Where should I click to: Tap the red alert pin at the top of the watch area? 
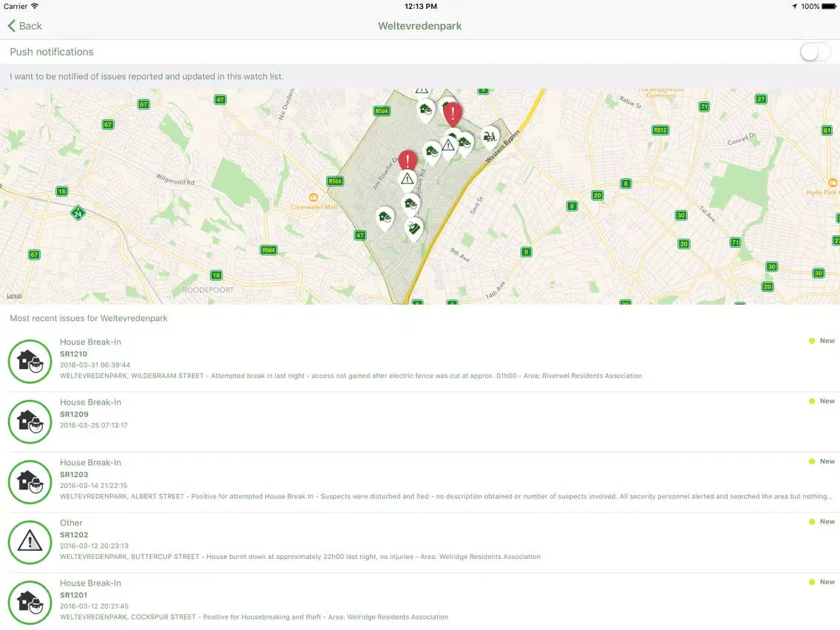click(453, 114)
